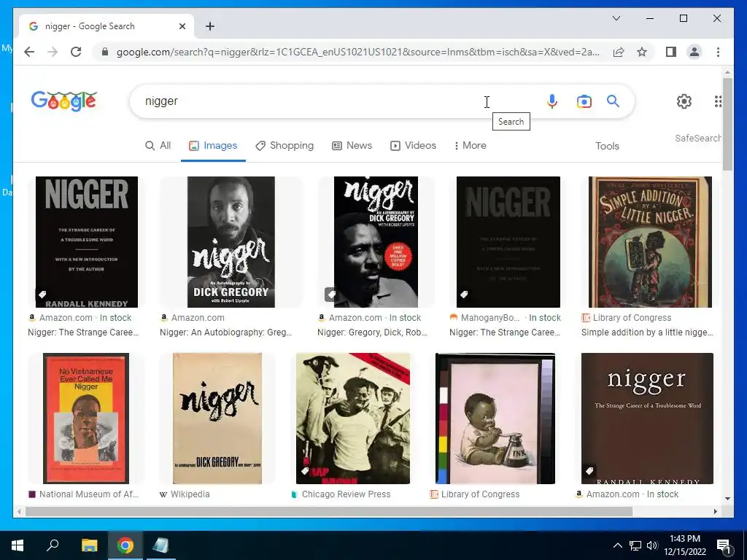Click the browser Forward arrow
Screen dimensions: 747x560
(53, 52)
